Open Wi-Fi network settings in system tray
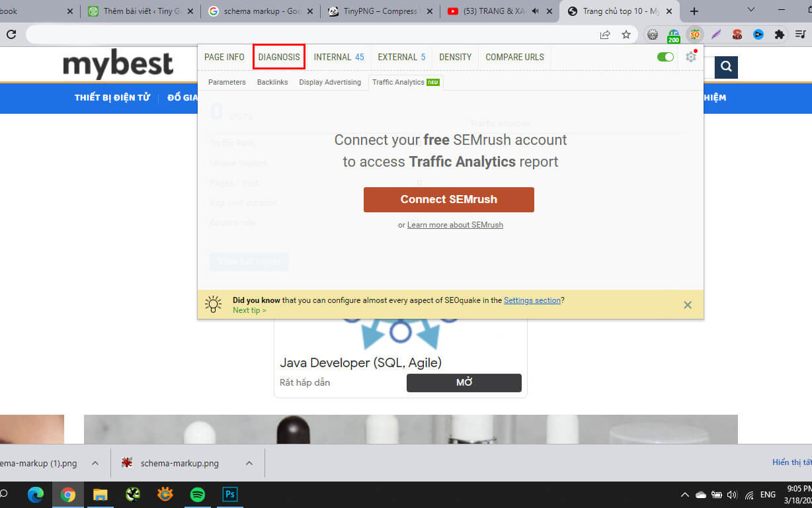 (x=749, y=495)
